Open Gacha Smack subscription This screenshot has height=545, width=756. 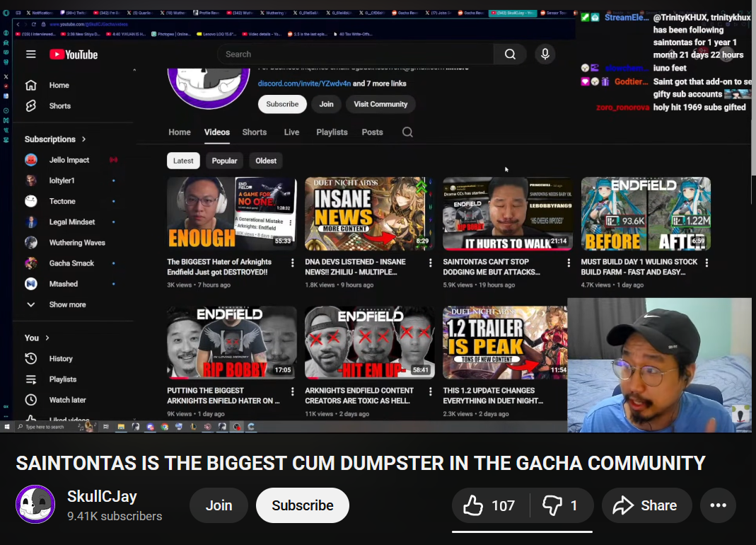72,263
